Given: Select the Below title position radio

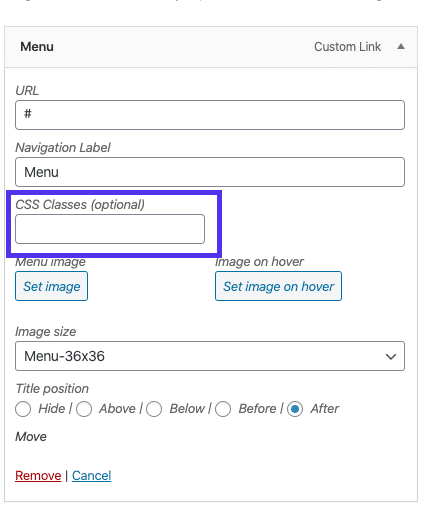Looking at the screenshot, I should 154,409.
